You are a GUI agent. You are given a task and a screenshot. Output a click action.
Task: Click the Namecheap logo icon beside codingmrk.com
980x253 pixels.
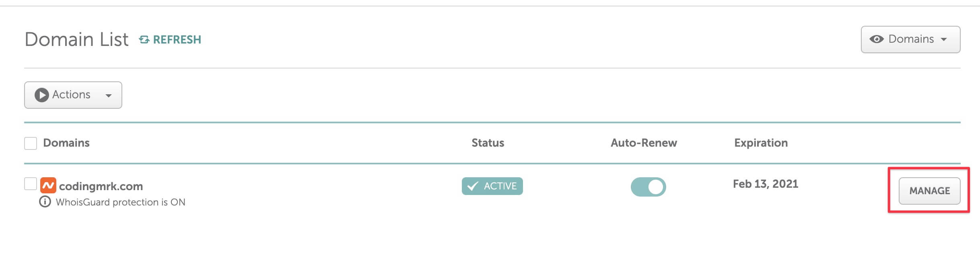pos(48,185)
